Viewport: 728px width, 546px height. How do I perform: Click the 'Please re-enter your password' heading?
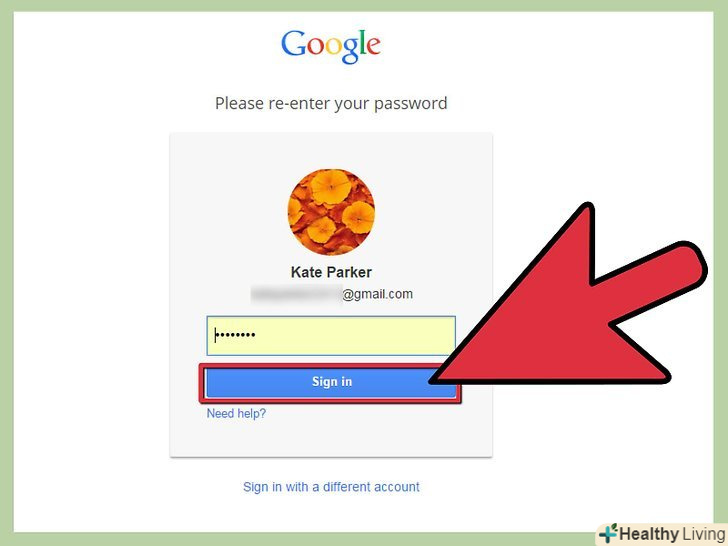coord(331,103)
